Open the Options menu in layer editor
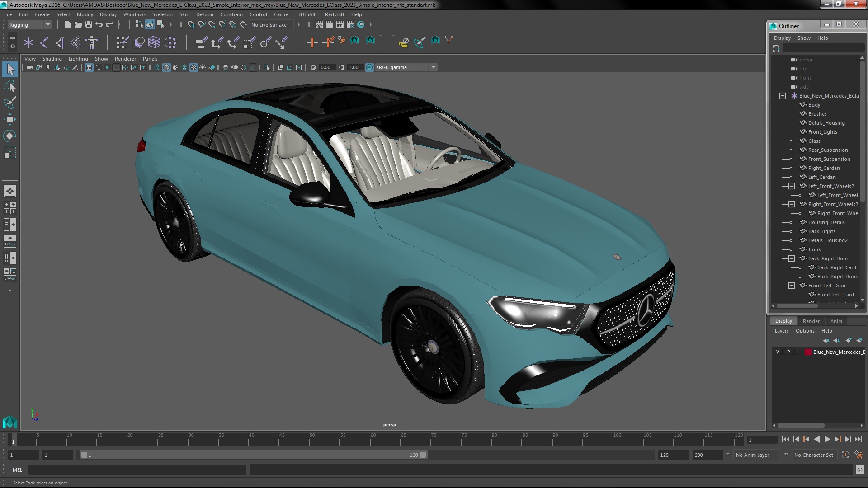Screen dimensions: 868x488 (805, 331)
